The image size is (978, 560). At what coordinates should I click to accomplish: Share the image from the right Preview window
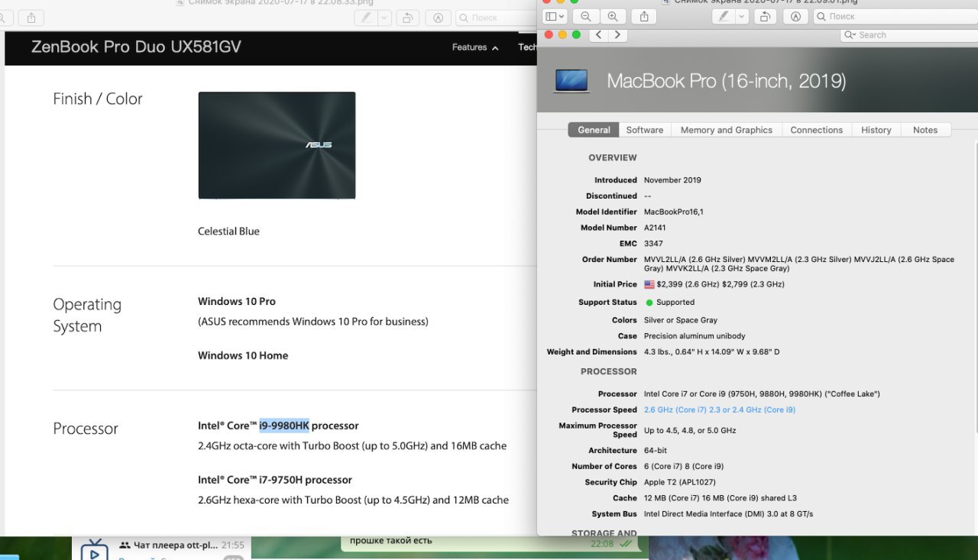click(x=644, y=16)
